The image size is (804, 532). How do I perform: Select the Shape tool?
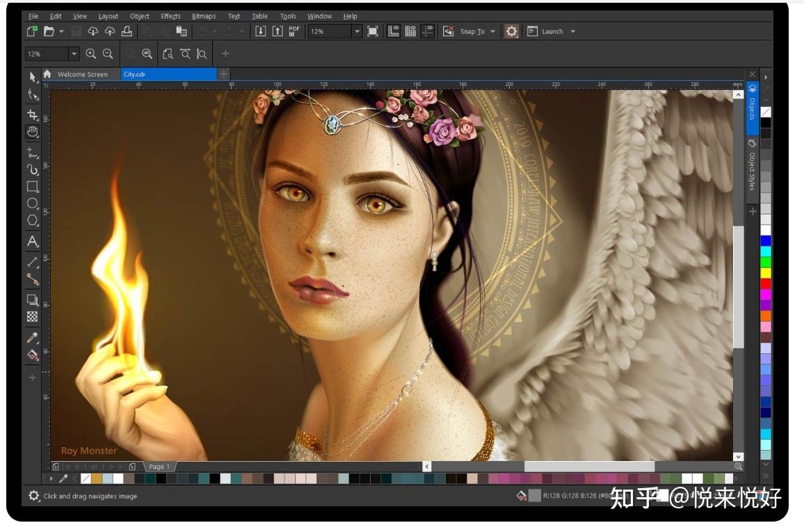pos(32,94)
